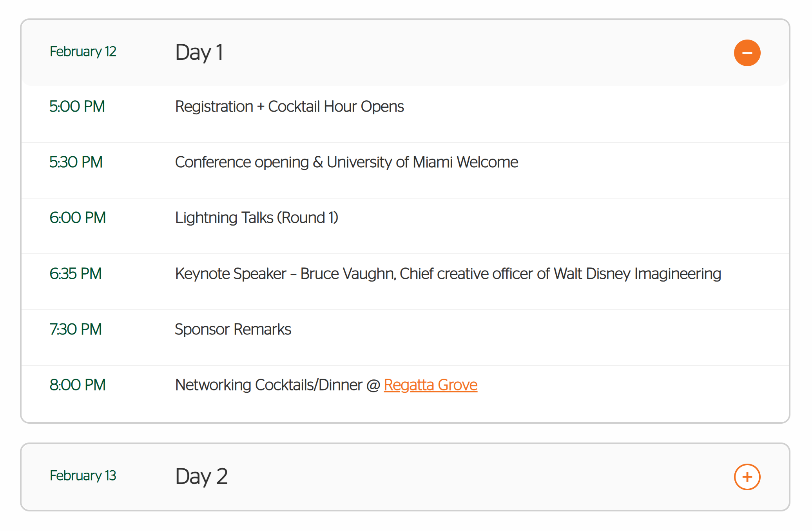Image resolution: width=812 pixels, height=531 pixels.
Task: Click the Day 2 collapsed panel header bar
Action: pyautogui.click(x=431, y=477)
